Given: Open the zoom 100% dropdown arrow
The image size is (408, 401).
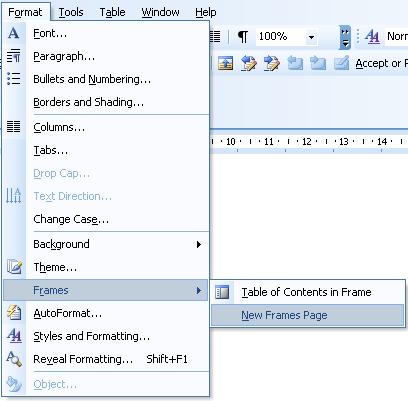Looking at the screenshot, I should 311,37.
